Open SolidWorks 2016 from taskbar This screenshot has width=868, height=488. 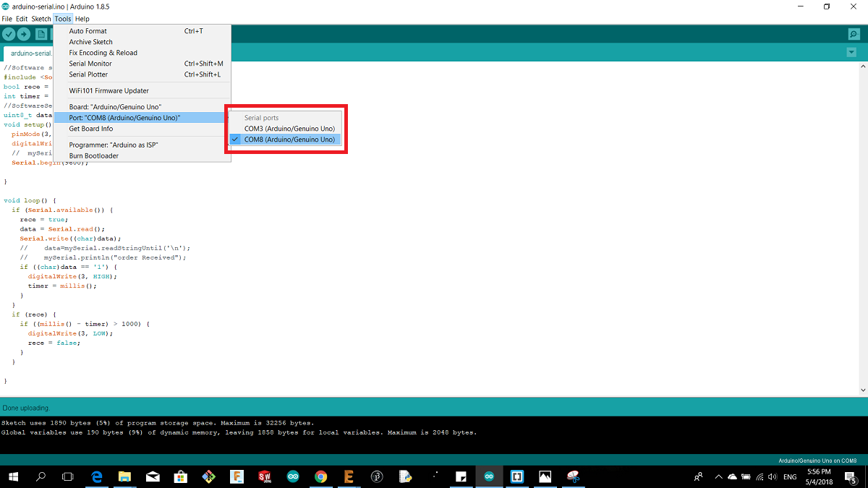(x=265, y=477)
